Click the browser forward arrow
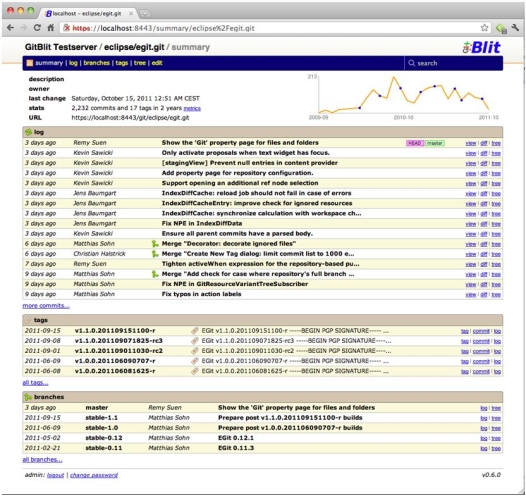 pos(23,28)
